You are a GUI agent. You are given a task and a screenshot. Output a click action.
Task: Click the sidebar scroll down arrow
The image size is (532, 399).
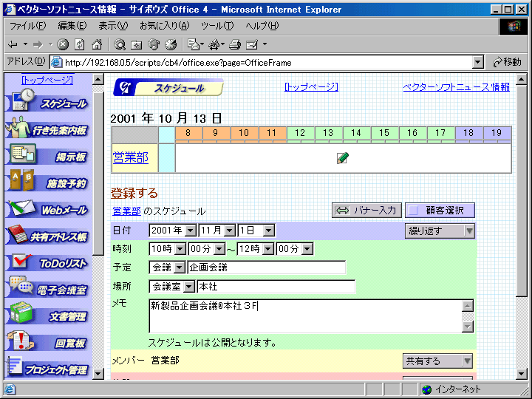click(x=98, y=374)
